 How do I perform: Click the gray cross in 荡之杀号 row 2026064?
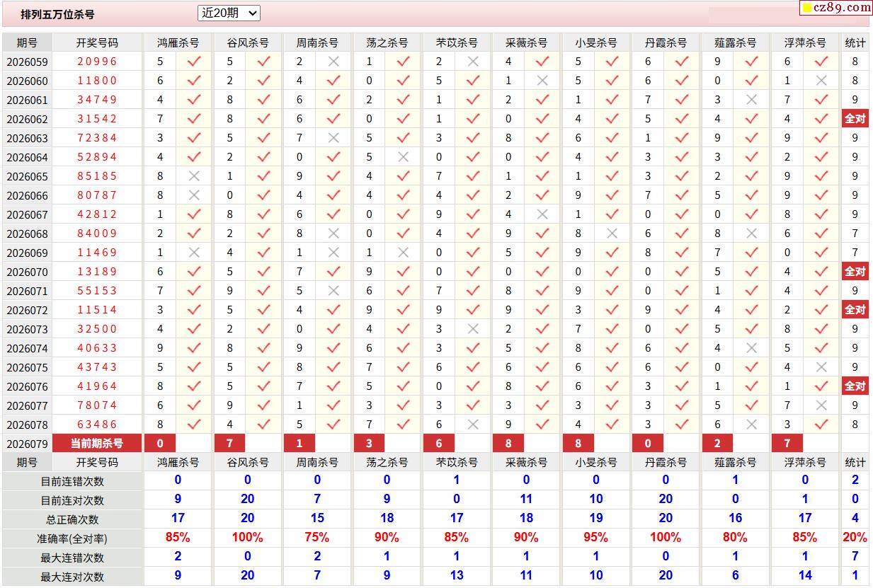(x=403, y=157)
